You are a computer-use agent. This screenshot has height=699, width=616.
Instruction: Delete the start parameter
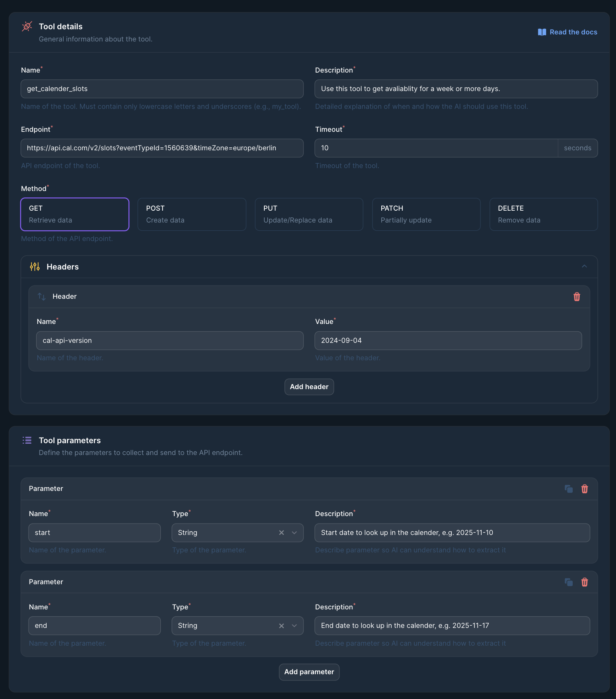585,489
